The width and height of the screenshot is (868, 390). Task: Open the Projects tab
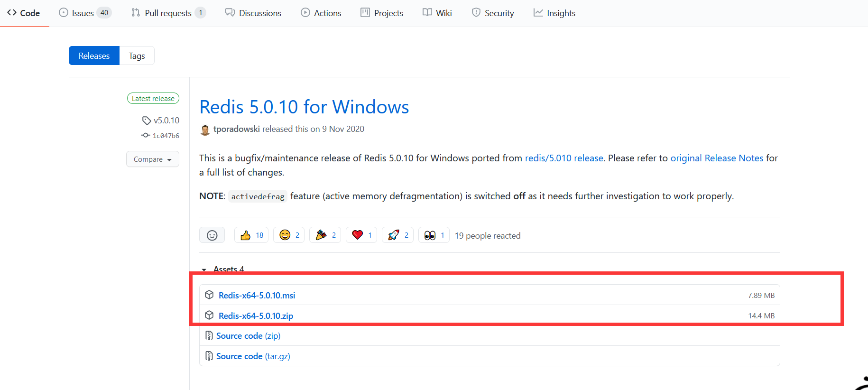pyautogui.click(x=382, y=13)
